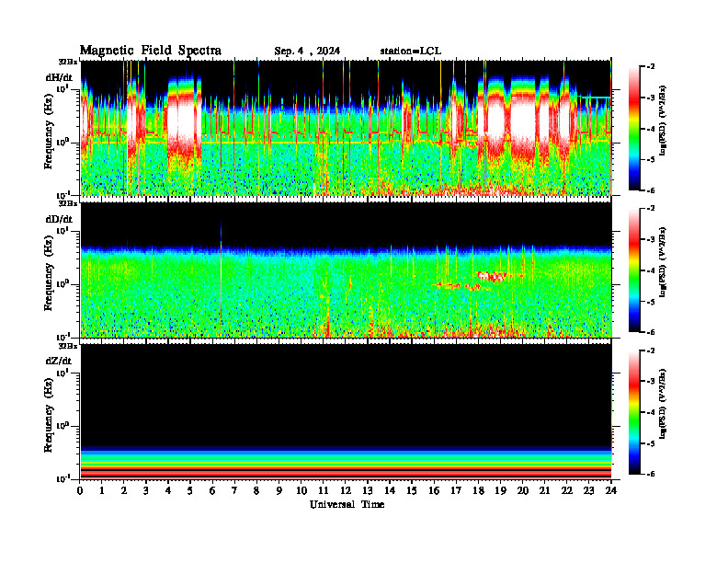Click hour 17 on the time axis
Viewport: 728px width, 563px height.
pos(456,490)
